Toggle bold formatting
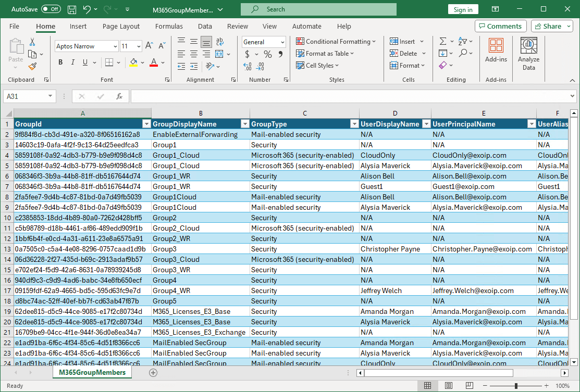The width and height of the screenshot is (580, 392). [60, 62]
